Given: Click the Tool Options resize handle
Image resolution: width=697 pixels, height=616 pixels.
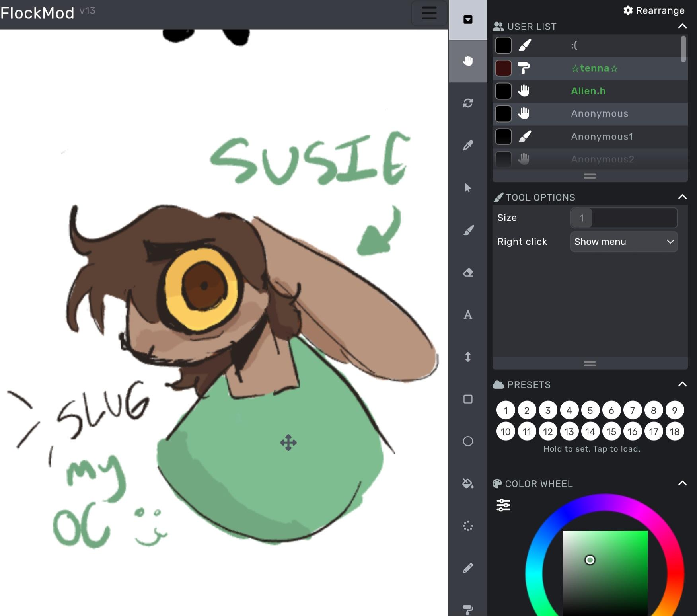Looking at the screenshot, I should pos(590,363).
